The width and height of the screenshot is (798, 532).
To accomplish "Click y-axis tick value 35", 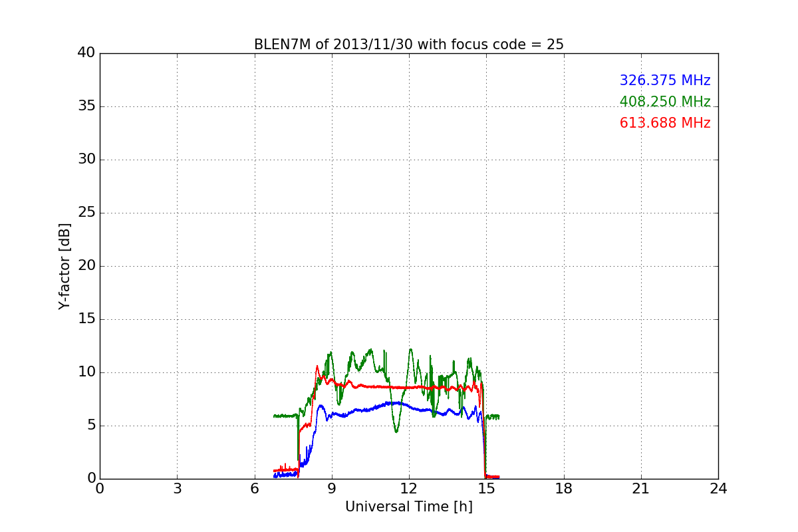I will [x=86, y=106].
